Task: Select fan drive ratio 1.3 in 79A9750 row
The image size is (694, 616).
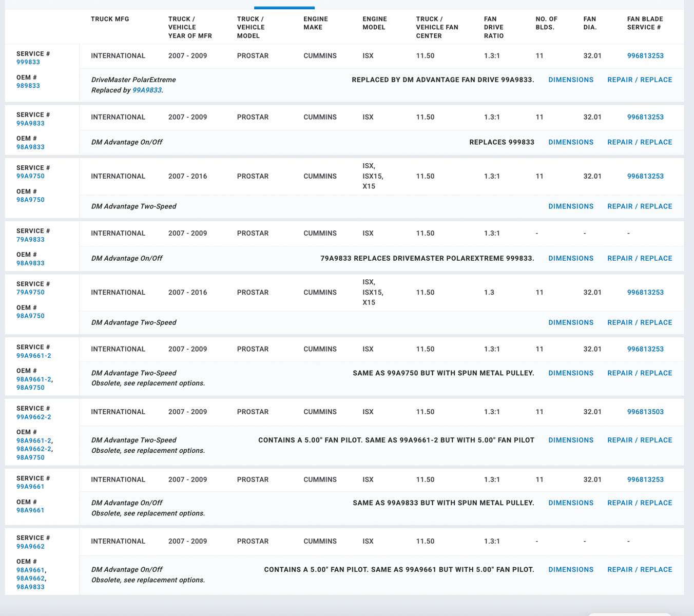Action: 489,292
